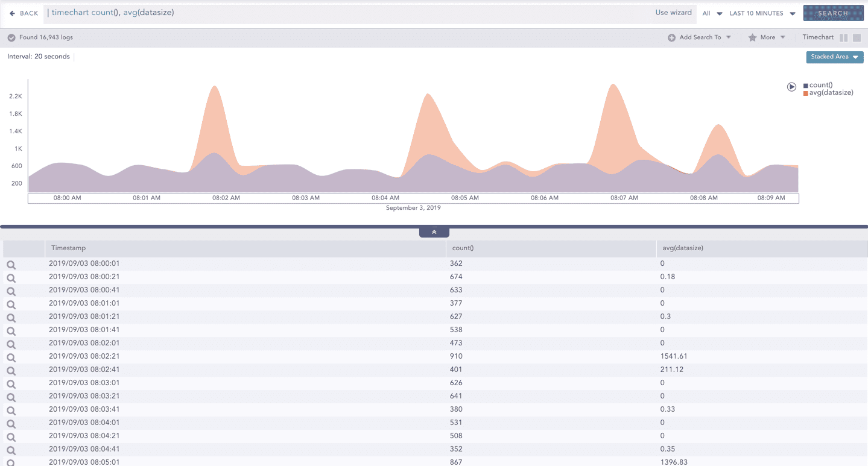Click the plus icon for Add Search To
868x466 pixels.
671,37
